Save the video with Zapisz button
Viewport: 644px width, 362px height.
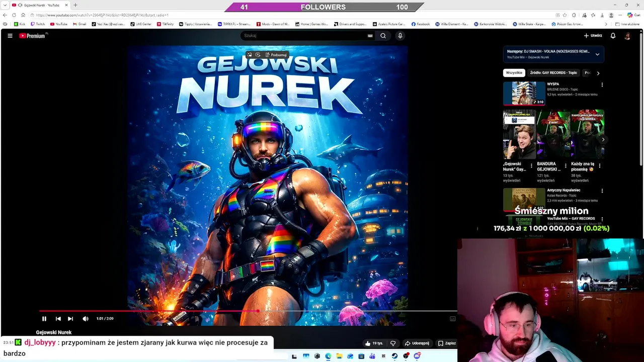(x=446, y=343)
